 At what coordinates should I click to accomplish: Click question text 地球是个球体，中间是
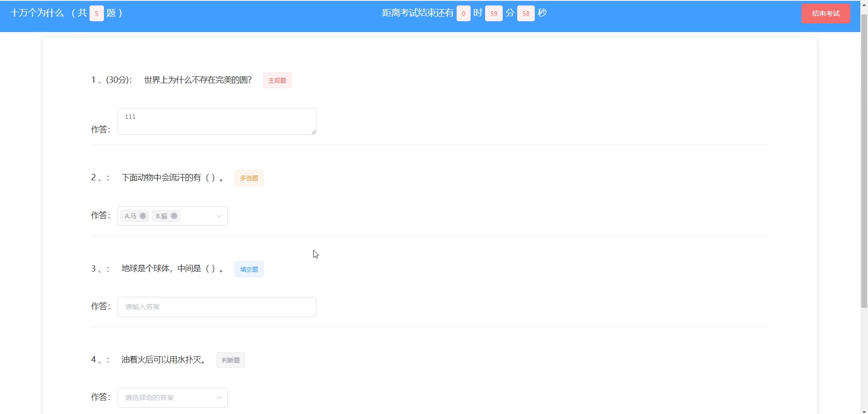point(161,268)
